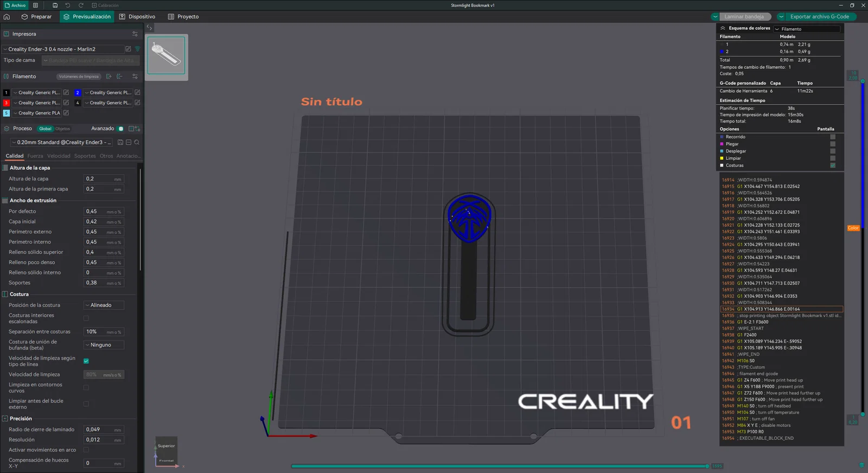The image size is (868, 473).
Task: Enable Limpiar antes del bucle externo checkbox
Action: [x=86, y=404]
